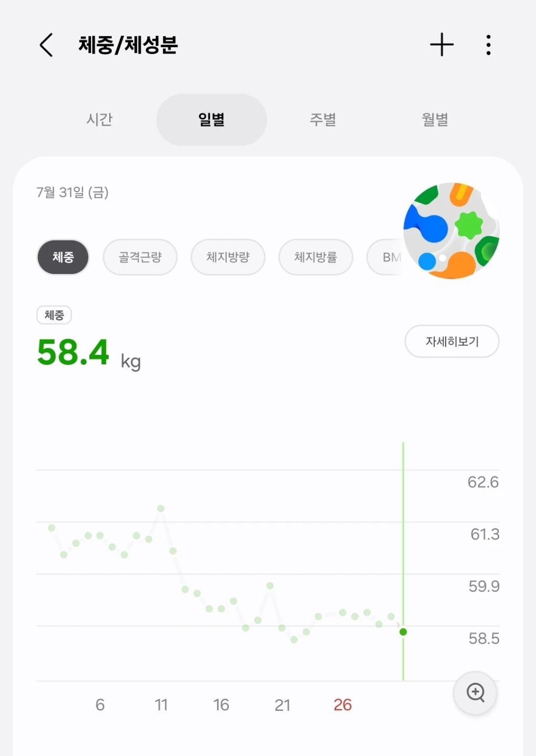
Task: Open the three-dot more options menu
Action: pyautogui.click(x=488, y=45)
